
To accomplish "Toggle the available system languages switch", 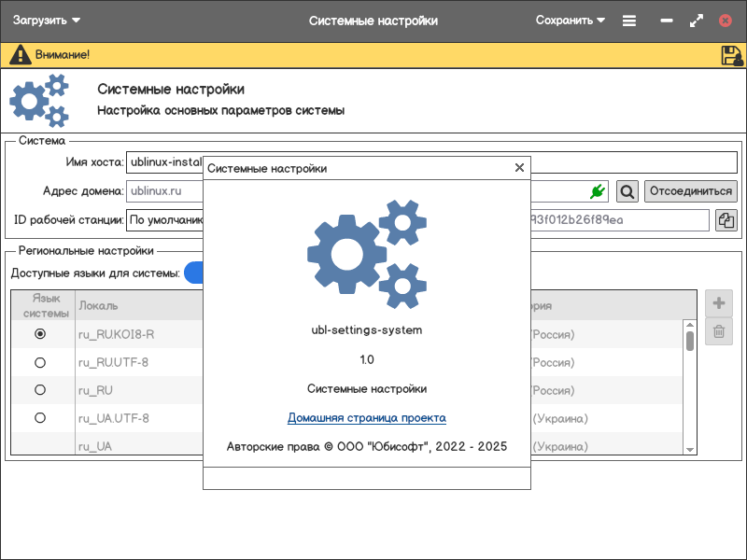I will click(x=194, y=273).
